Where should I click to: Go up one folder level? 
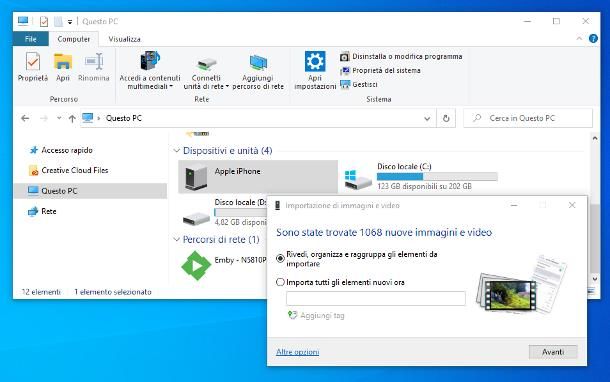72,118
